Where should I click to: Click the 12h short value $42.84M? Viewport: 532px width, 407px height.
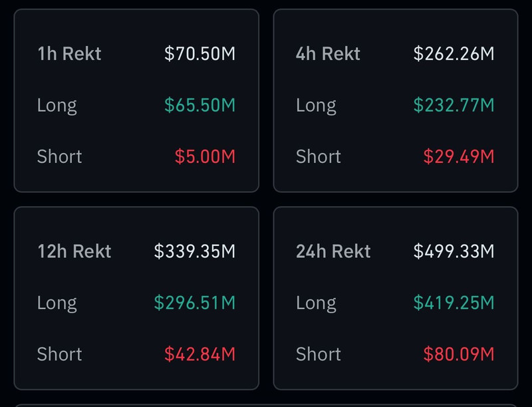pyautogui.click(x=199, y=354)
